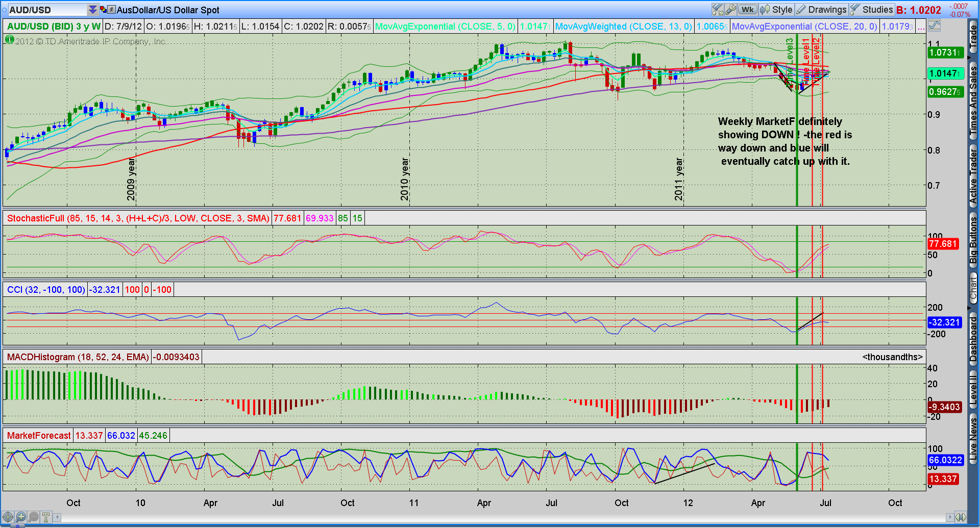
Task: Click the -32.321 CCI value bubble
Action: coord(944,322)
